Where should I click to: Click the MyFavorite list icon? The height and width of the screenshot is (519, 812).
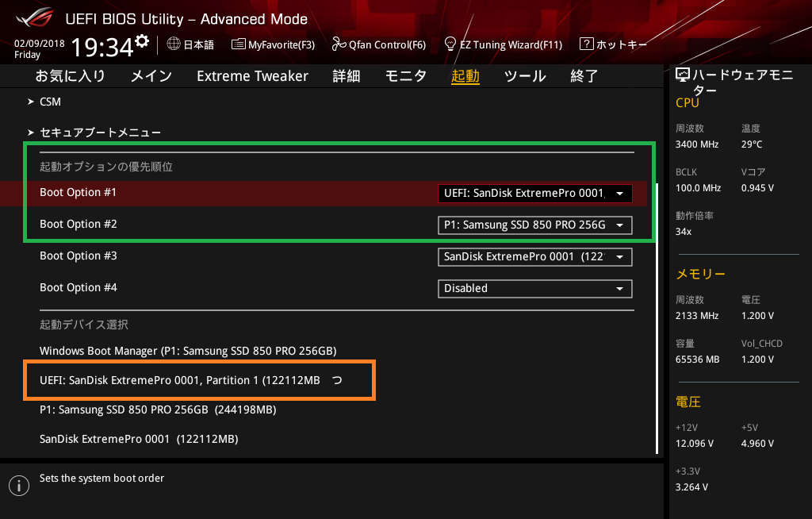(x=238, y=44)
